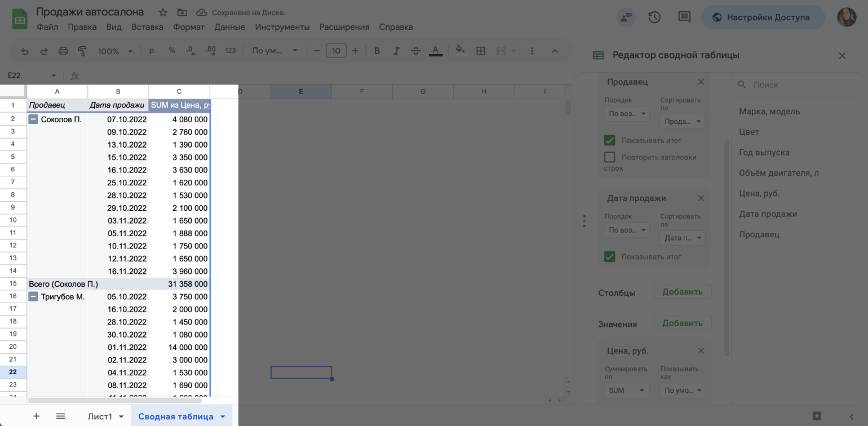Click Добавить next to Столбцы
868x426 pixels.
(x=682, y=292)
